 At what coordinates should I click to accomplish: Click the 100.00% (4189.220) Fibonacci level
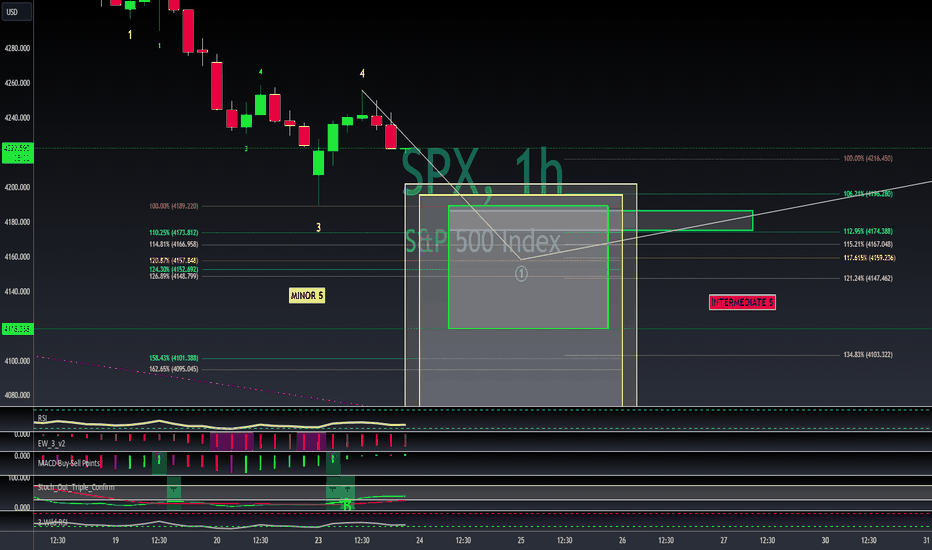tap(174, 206)
